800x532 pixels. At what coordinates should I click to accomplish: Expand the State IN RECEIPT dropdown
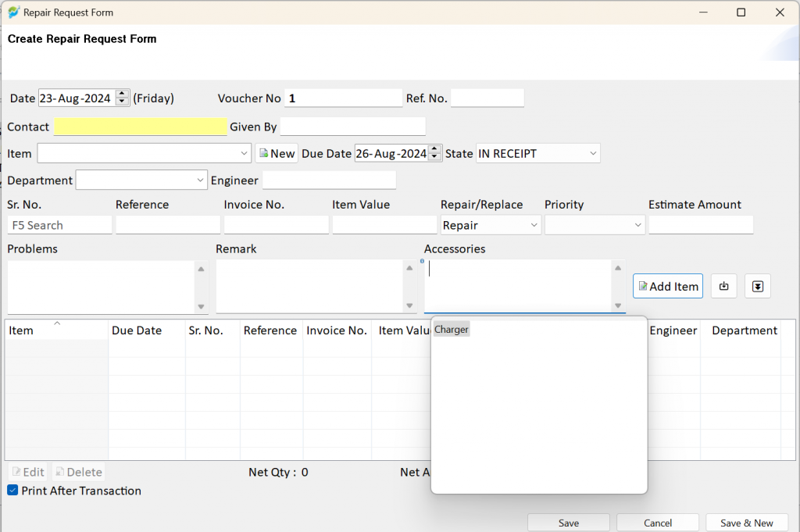tap(593, 154)
